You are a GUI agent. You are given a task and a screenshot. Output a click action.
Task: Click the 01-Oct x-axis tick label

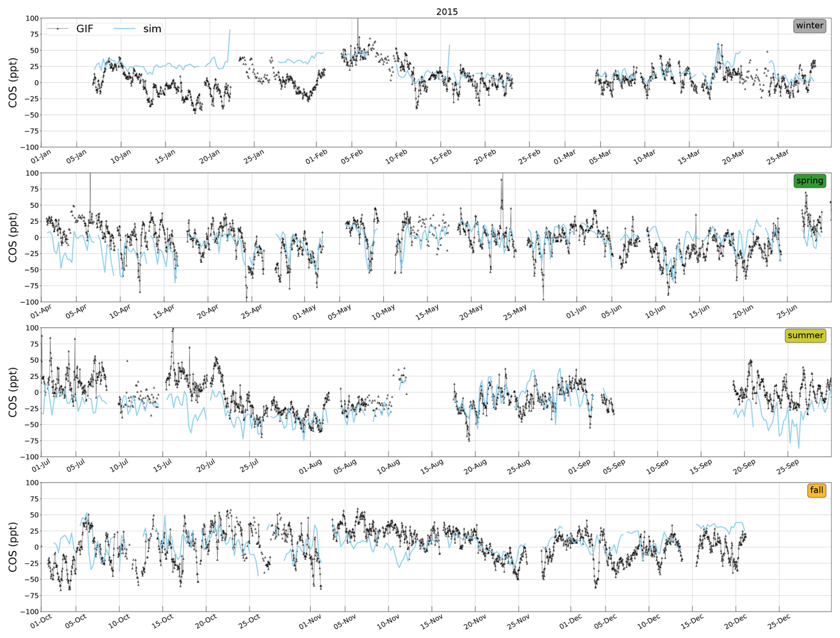pos(41,622)
